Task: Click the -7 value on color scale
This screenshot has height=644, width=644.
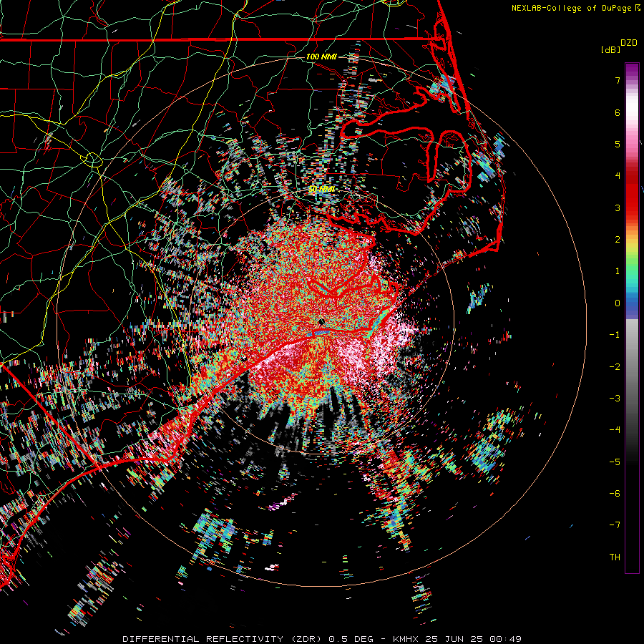Action: [615, 525]
